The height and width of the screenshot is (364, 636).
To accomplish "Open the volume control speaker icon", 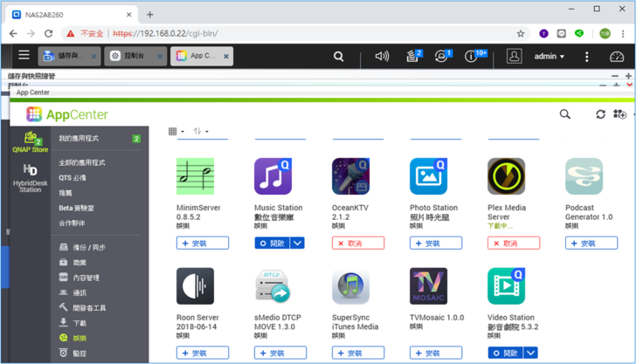I will (x=382, y=56).
